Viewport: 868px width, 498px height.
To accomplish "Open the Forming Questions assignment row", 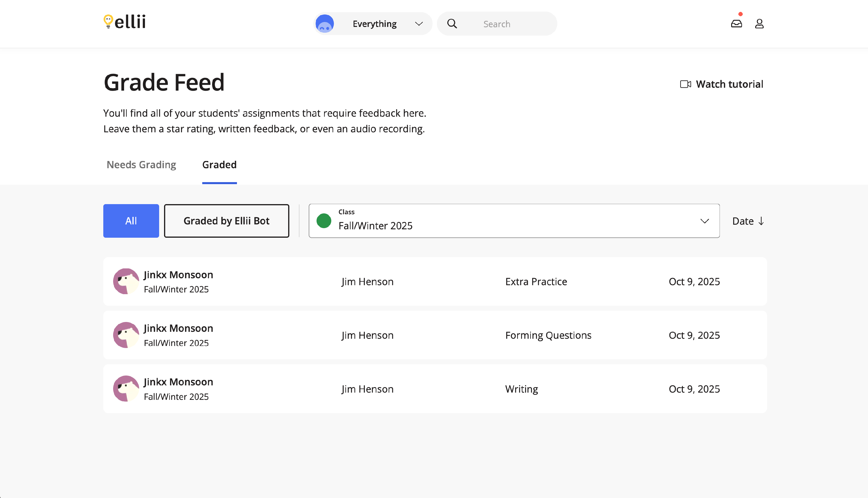I will pos(548,335).
